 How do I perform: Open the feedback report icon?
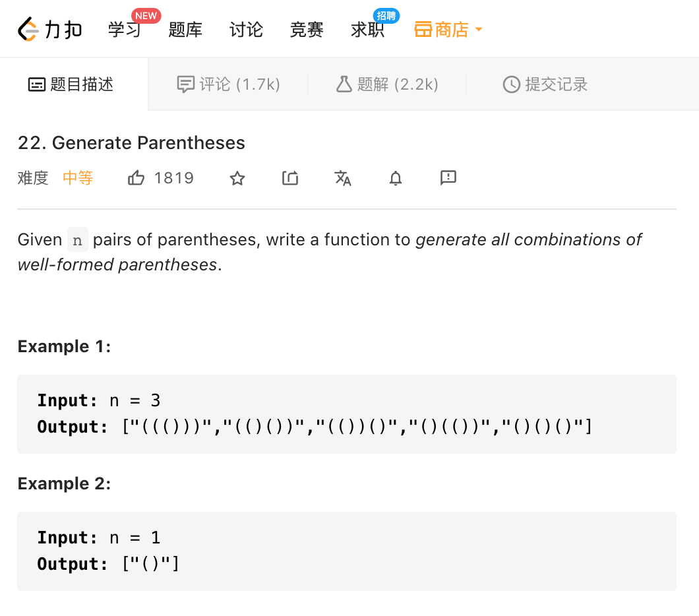pyautogui.click(x=448, y=177)
